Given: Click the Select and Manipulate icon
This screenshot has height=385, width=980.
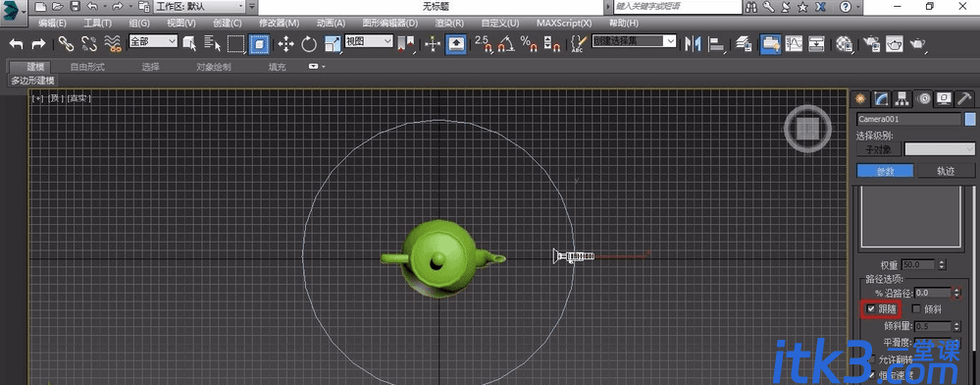Looking at the screenshot, I should tap(433, 43).
